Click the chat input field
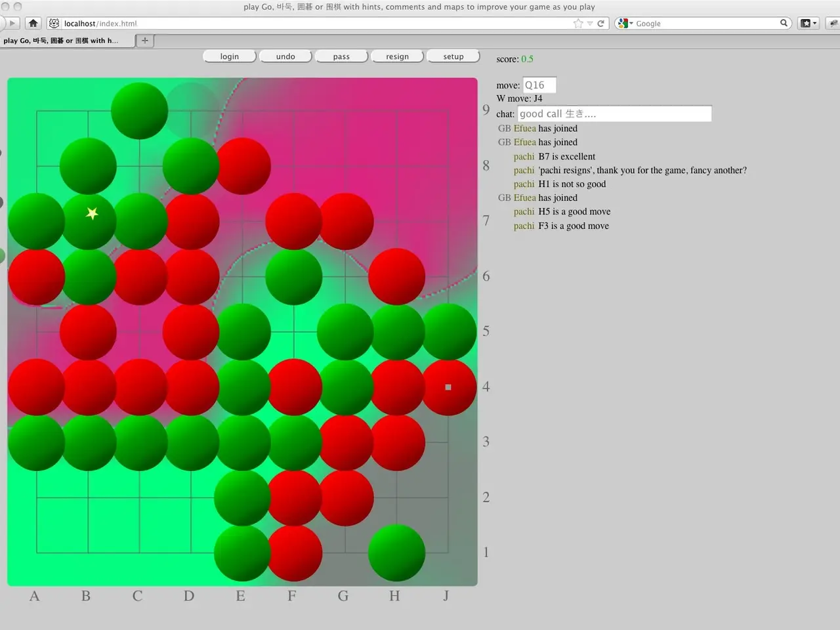The width and height of the screenshot is (840, 630). coord(614,114)
